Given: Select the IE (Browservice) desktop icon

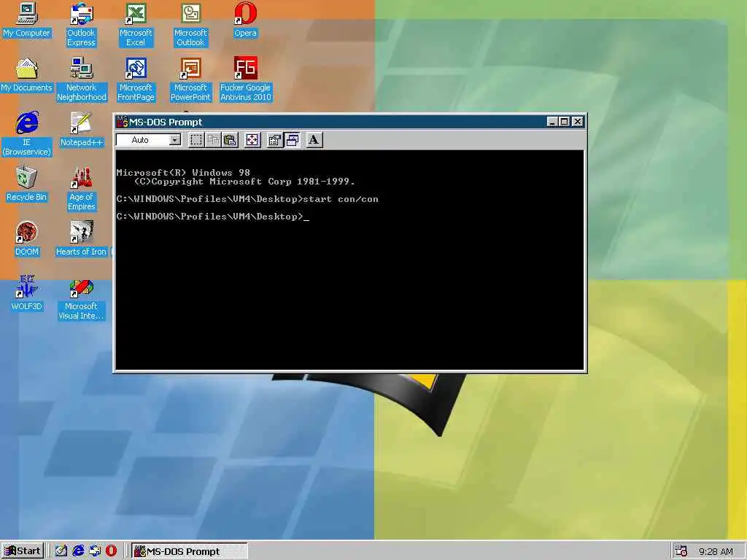Looking at the screenshot, I should [x=27, y=134].
